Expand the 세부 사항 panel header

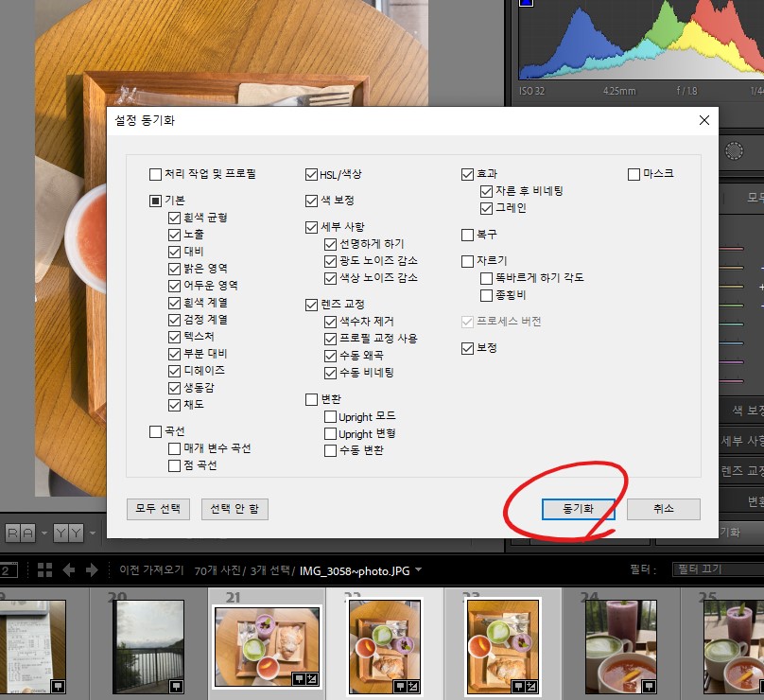coord(741,441)
